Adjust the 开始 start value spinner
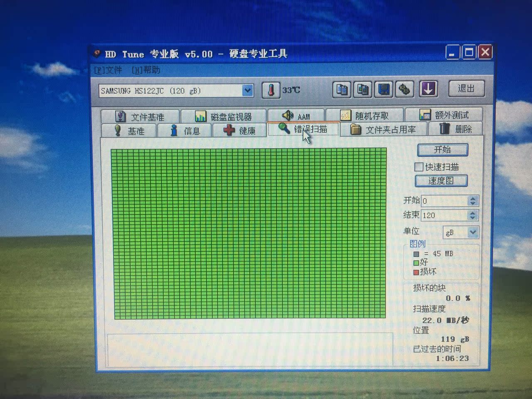 click(x=473, y=201)
